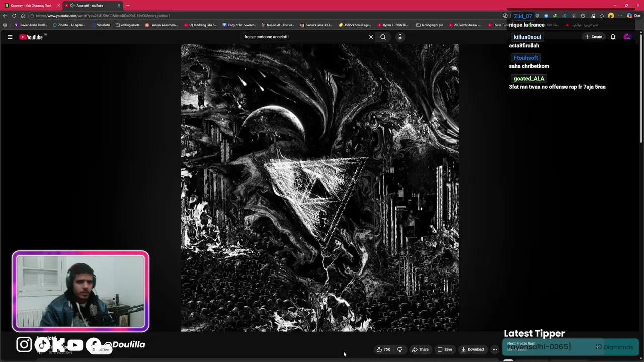Open YouTube notifications bell

point(613,37)
